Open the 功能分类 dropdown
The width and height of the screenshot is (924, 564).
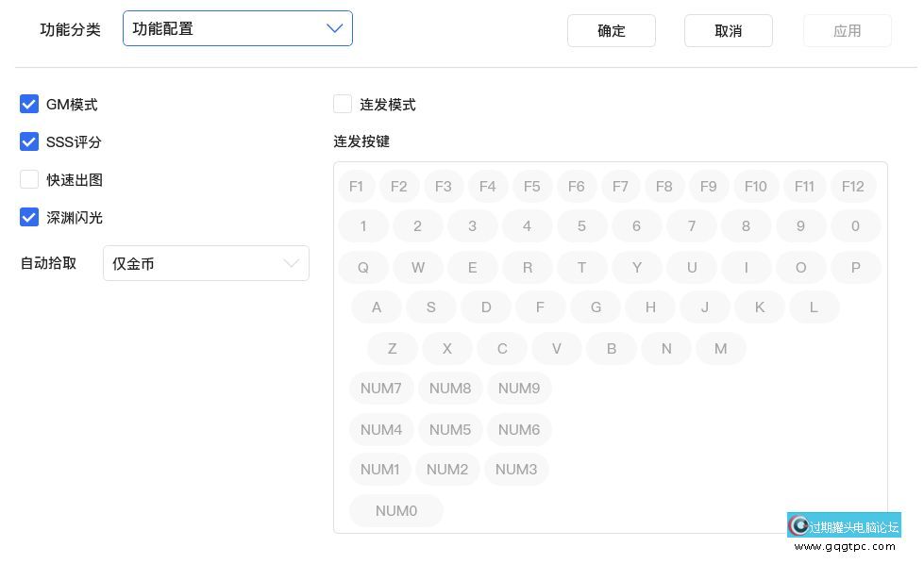(238, 29)
